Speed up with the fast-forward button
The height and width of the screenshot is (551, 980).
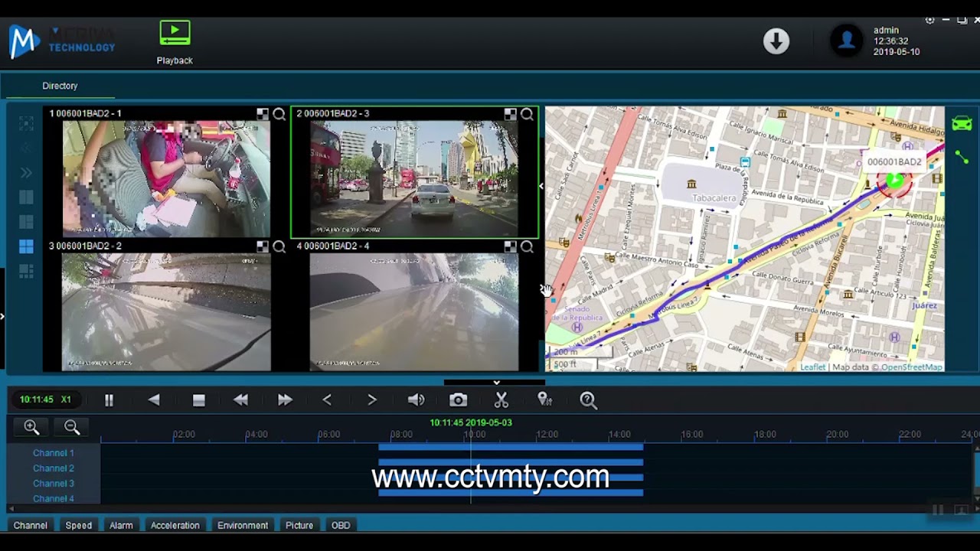coord(285,400)
